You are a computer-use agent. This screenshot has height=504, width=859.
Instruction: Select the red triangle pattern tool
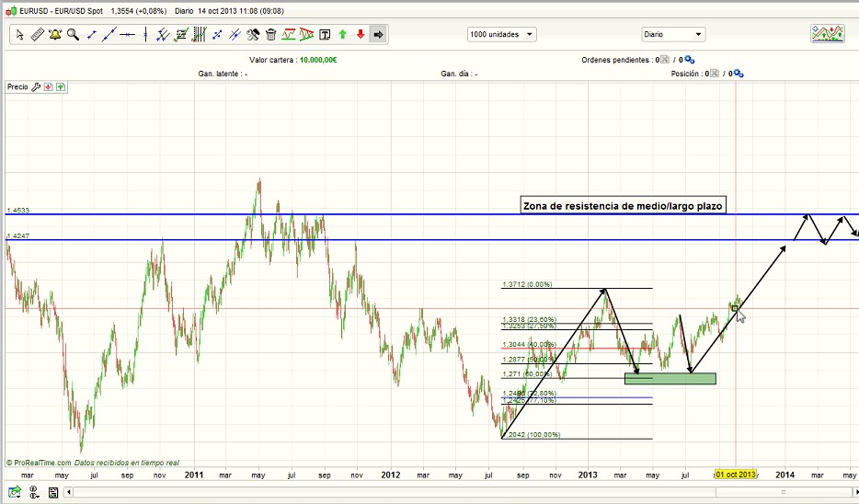click(x=307, y=35)
